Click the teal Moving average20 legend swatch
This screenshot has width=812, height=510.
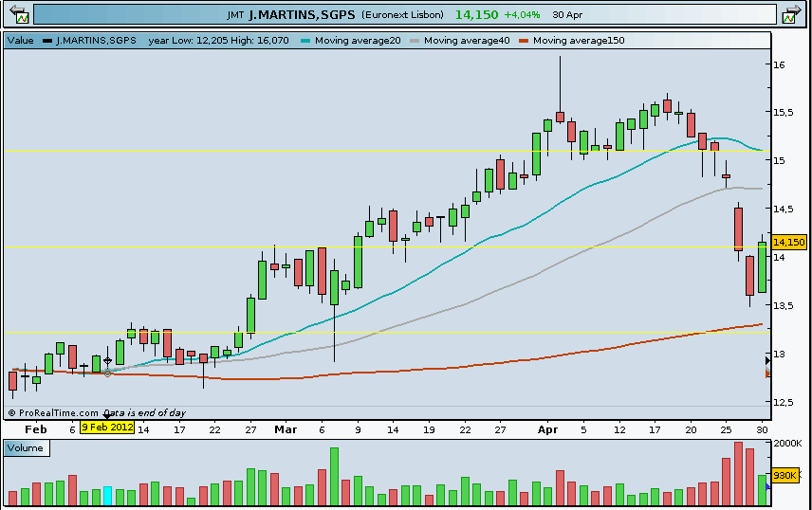(305, 41)
